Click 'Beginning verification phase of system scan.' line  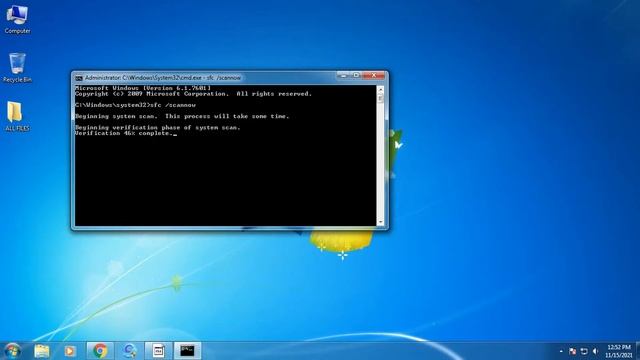(158, 127)
